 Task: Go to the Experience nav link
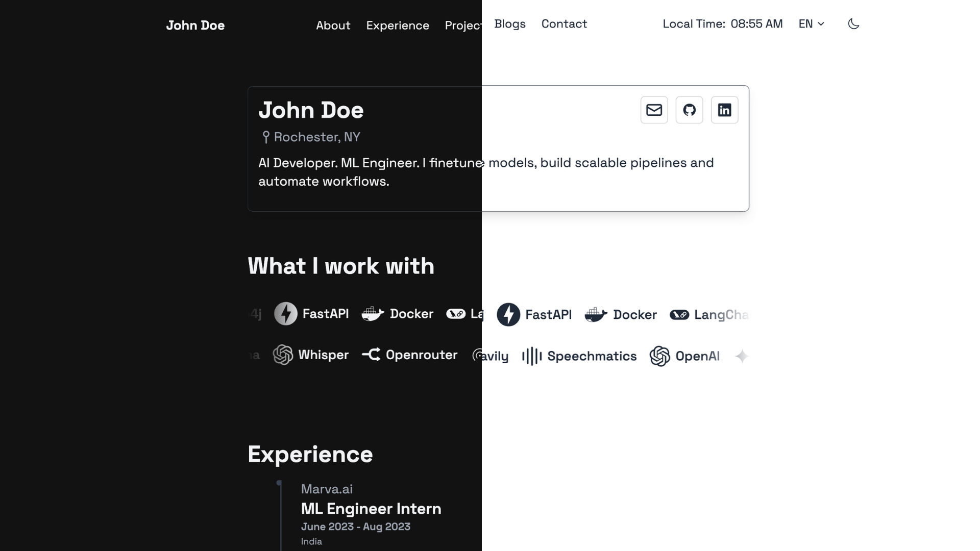coord(398,26)
